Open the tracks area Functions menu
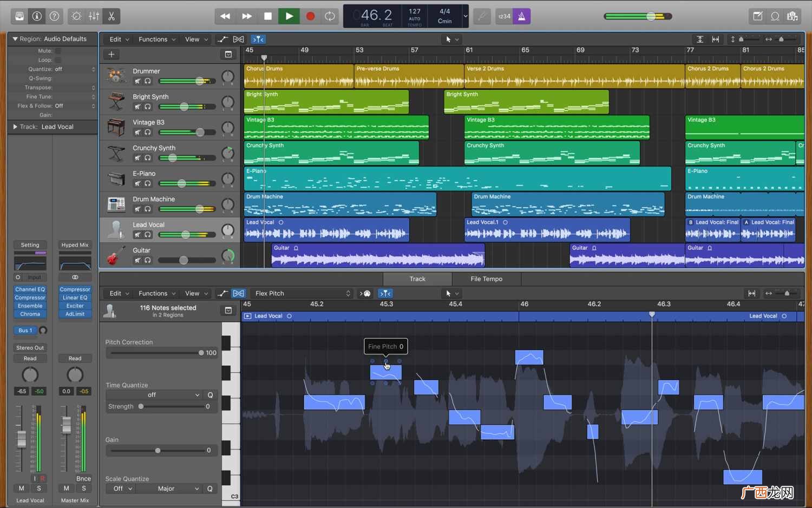The image size is (812, 508). (x=157, y=39)
